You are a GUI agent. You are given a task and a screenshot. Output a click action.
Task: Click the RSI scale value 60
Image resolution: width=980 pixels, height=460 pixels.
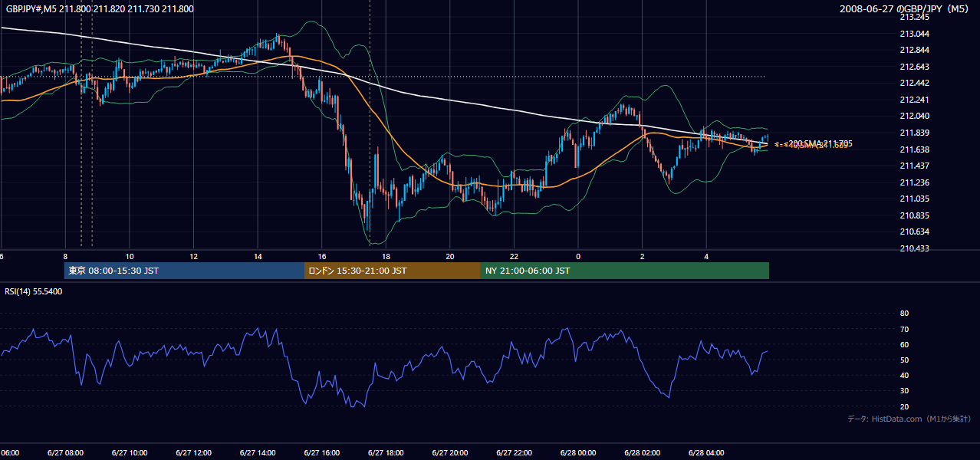(904, 344)
